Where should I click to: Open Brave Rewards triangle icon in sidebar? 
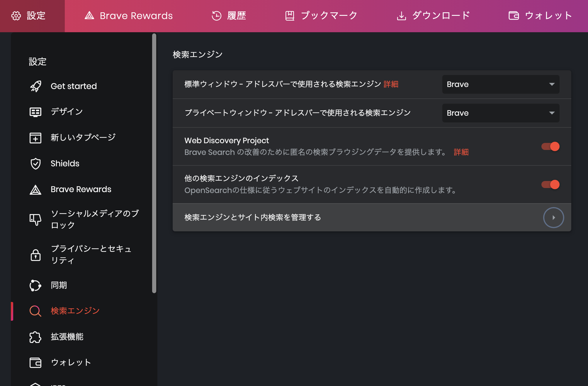click(35, 189)
